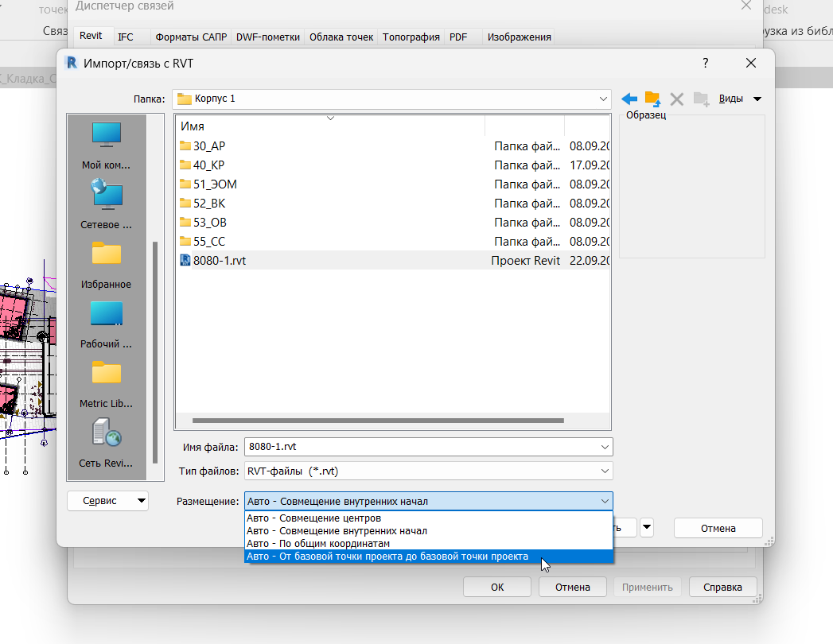Switch to the DWF-пометки tab
Image resolution: width=833 pixels, height=644 pixels.
click(x=268, y=37)
